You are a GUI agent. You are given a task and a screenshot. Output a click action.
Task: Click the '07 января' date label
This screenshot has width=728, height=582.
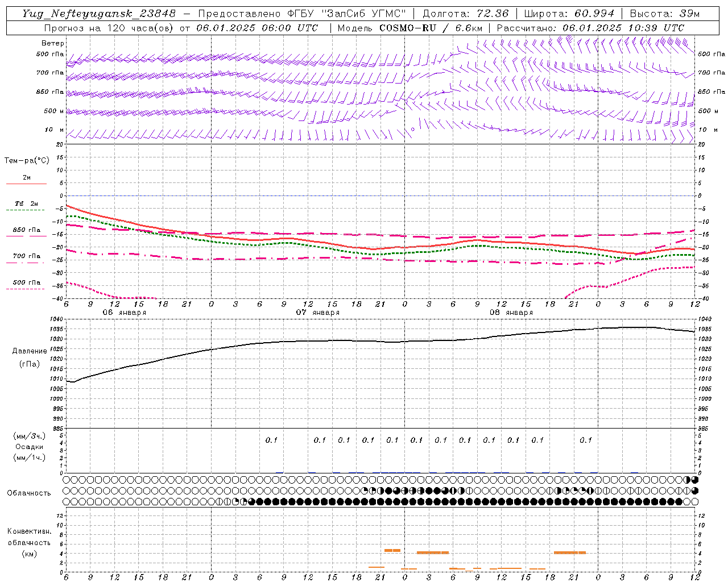click(317, 313)
